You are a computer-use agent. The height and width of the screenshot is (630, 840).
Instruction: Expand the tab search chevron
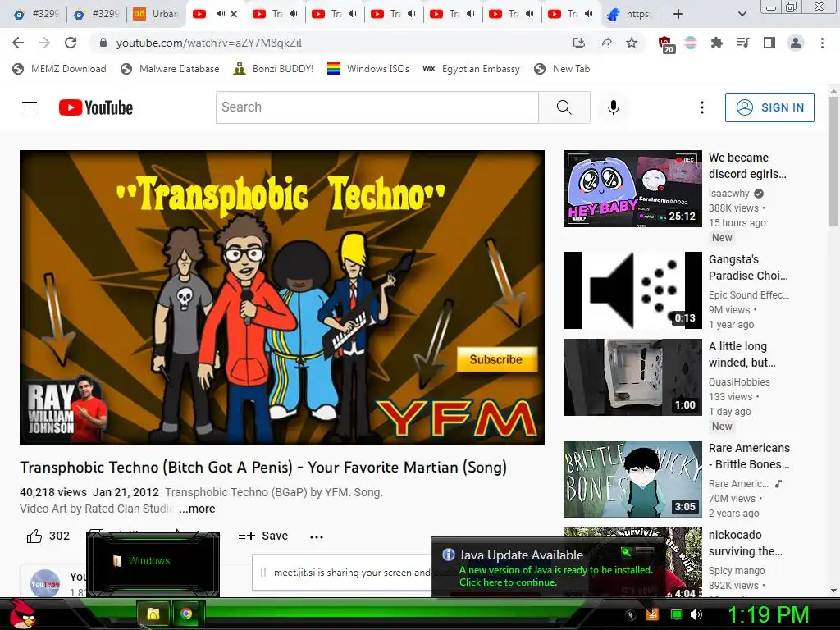click(742, 14)
